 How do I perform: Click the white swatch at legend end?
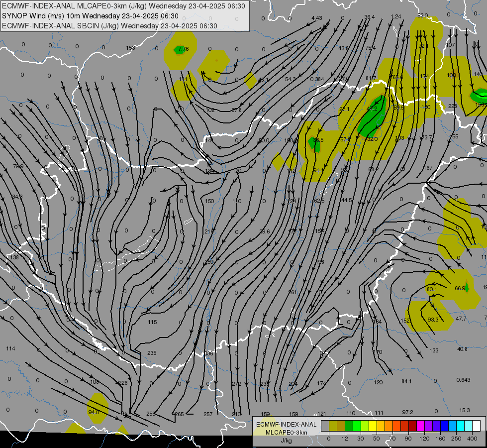477,426
